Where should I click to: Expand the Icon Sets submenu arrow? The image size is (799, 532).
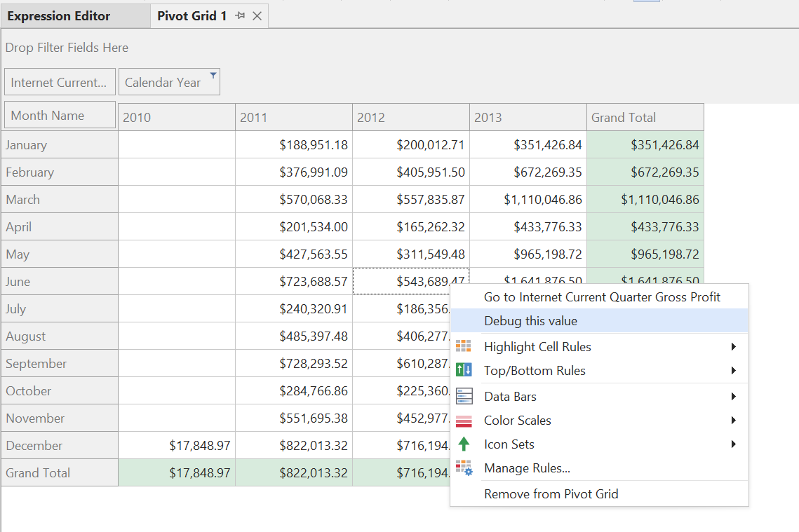click(733, 444)
